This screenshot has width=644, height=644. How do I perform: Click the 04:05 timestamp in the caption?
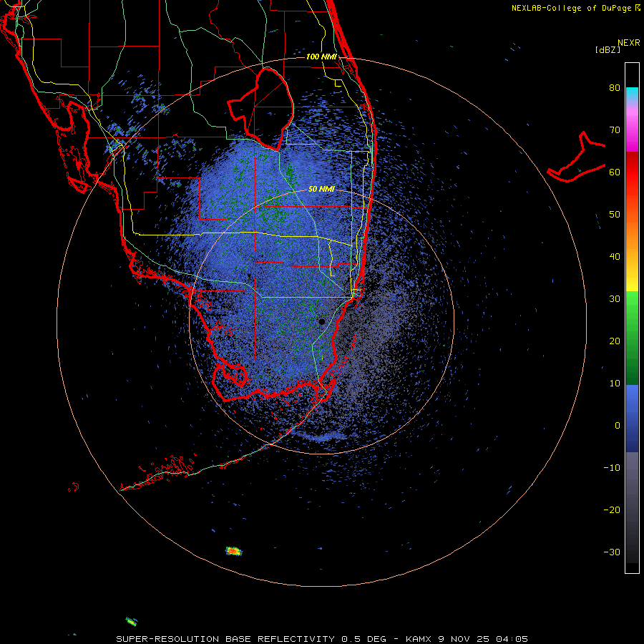coord(512,639)
